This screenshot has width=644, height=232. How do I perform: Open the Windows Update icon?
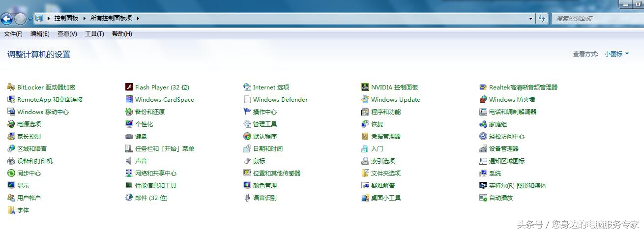click(365, 99)
